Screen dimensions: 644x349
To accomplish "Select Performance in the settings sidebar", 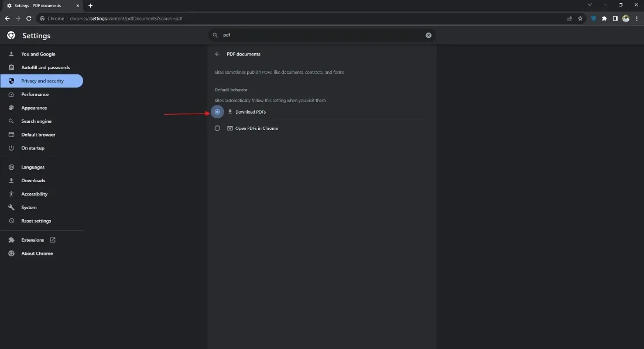I will [34, 94].
